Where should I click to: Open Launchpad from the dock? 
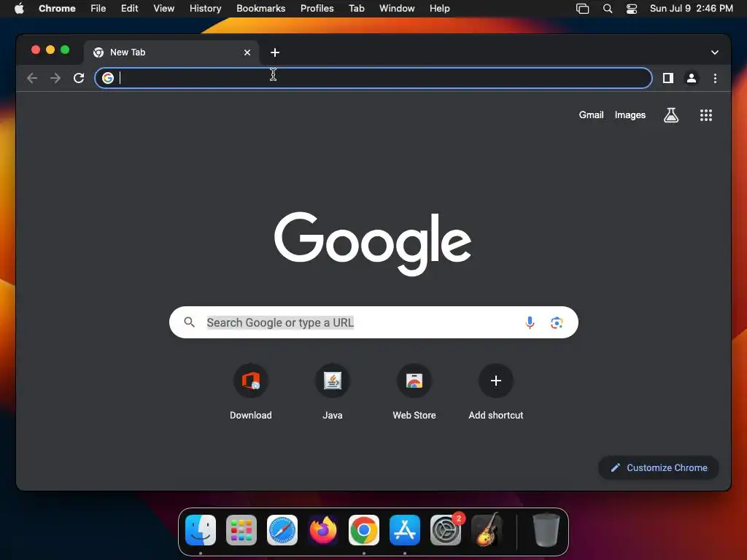coord(241,530)
